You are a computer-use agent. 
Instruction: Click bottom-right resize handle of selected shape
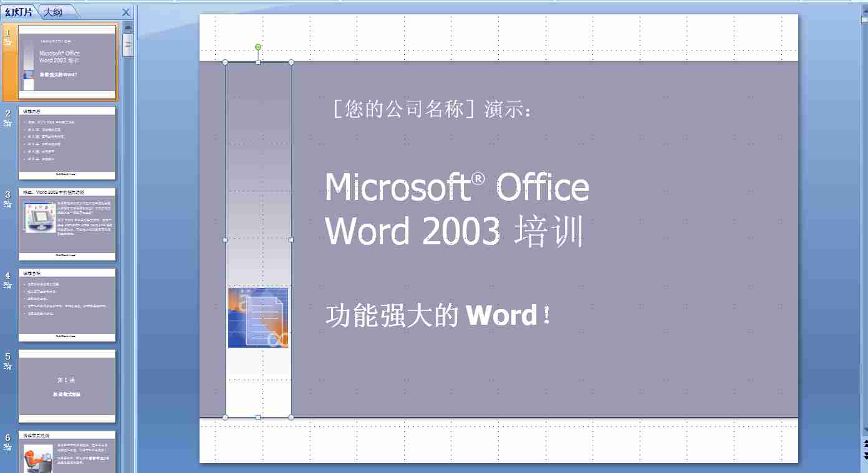[291, 417]
